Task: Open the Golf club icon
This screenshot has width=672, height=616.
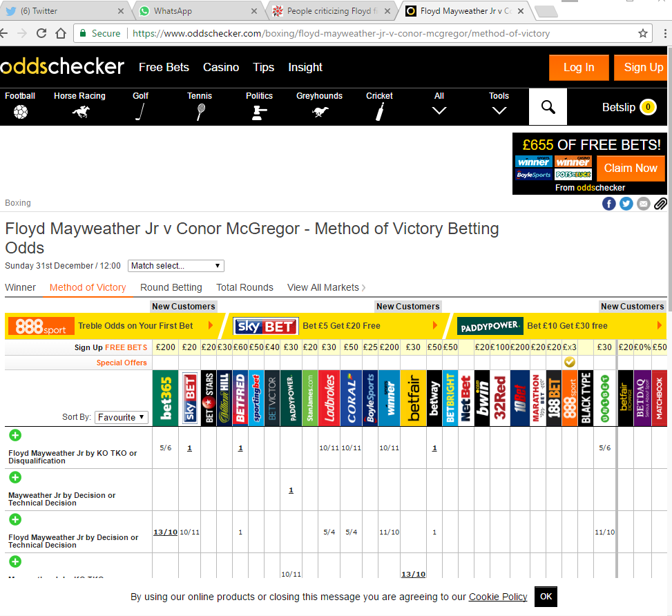Action: [140, 112]
